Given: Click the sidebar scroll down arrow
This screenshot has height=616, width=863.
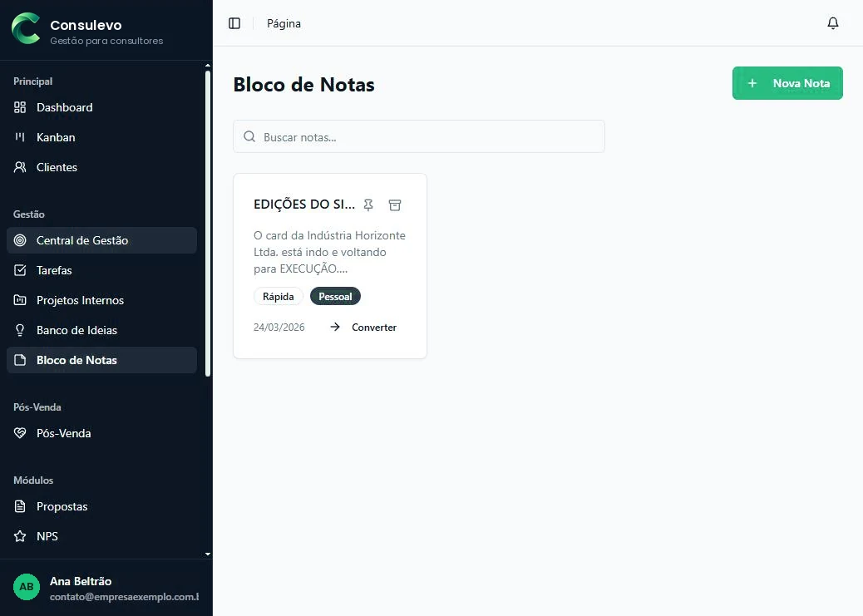Looking at the screenshot, I should pos(208,554).
